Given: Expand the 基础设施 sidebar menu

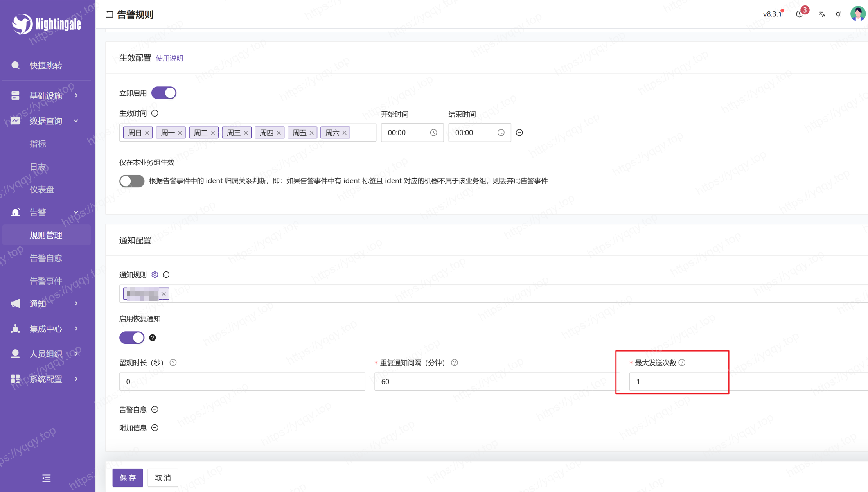Looking at the screenshot, I should click(46, 96).
